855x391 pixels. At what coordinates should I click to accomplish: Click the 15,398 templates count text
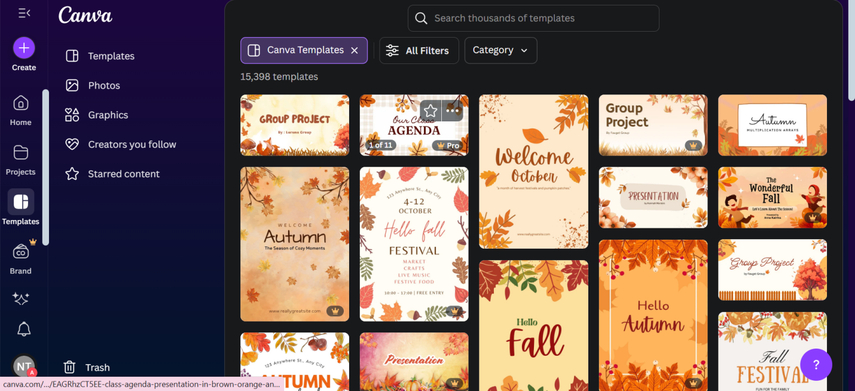[279, 77]
